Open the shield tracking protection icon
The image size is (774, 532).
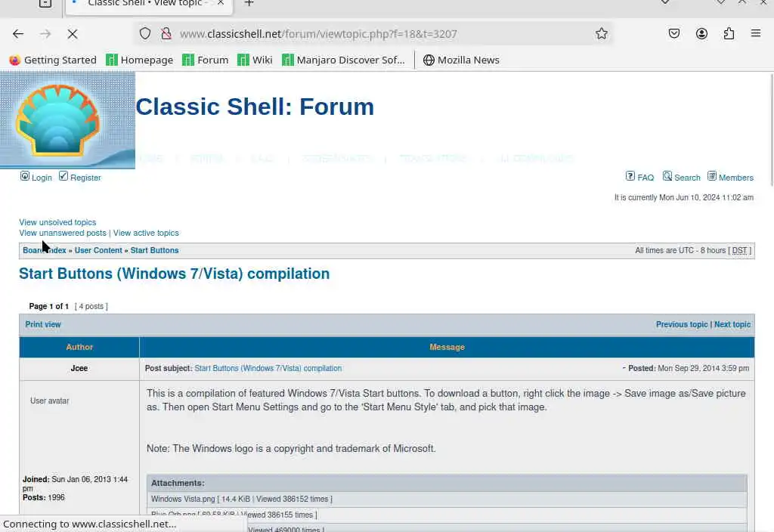click(x=144, y=33)
